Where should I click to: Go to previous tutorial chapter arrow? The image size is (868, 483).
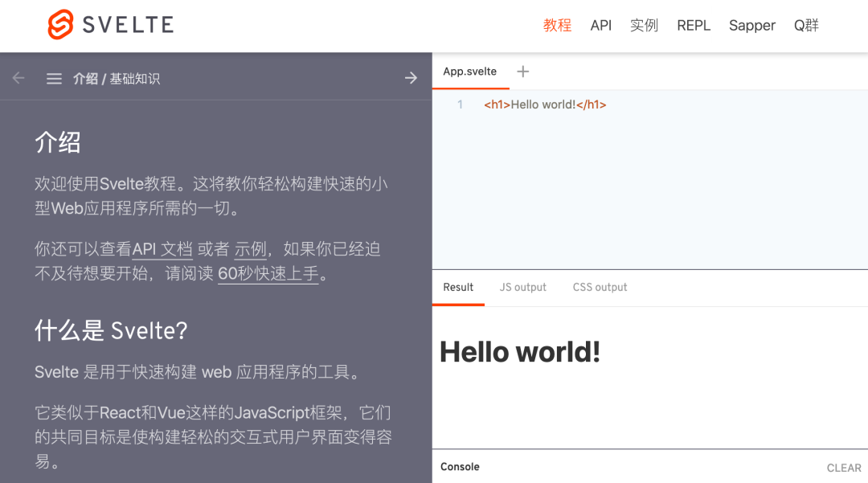pos(18,78)
